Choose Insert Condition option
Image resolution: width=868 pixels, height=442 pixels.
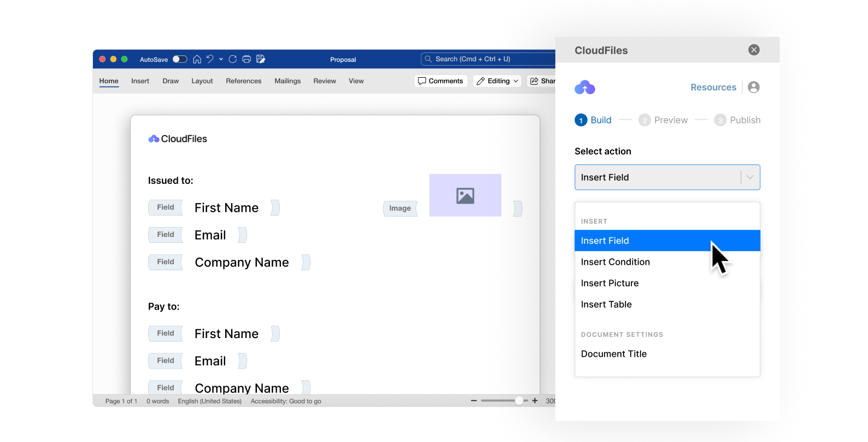[x=667, y=262]
